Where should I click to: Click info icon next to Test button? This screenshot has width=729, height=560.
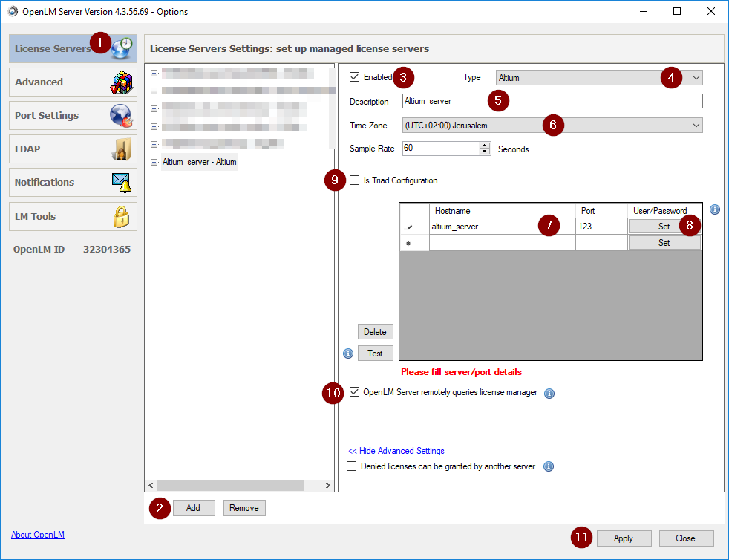(x=347, y=354)
